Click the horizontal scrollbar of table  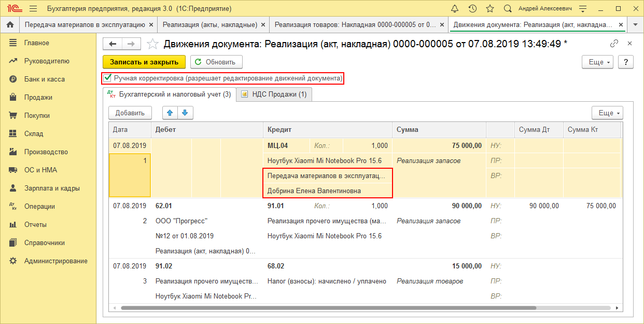coord(328,308)
